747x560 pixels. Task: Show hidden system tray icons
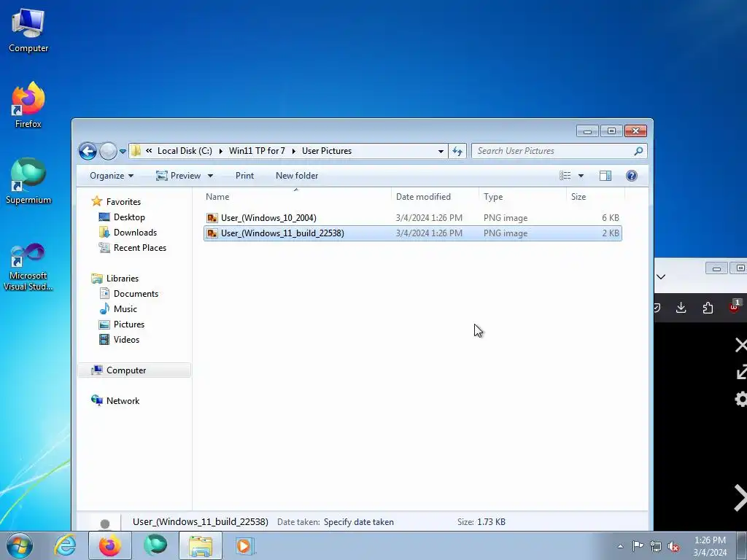(x=620, y=546)
